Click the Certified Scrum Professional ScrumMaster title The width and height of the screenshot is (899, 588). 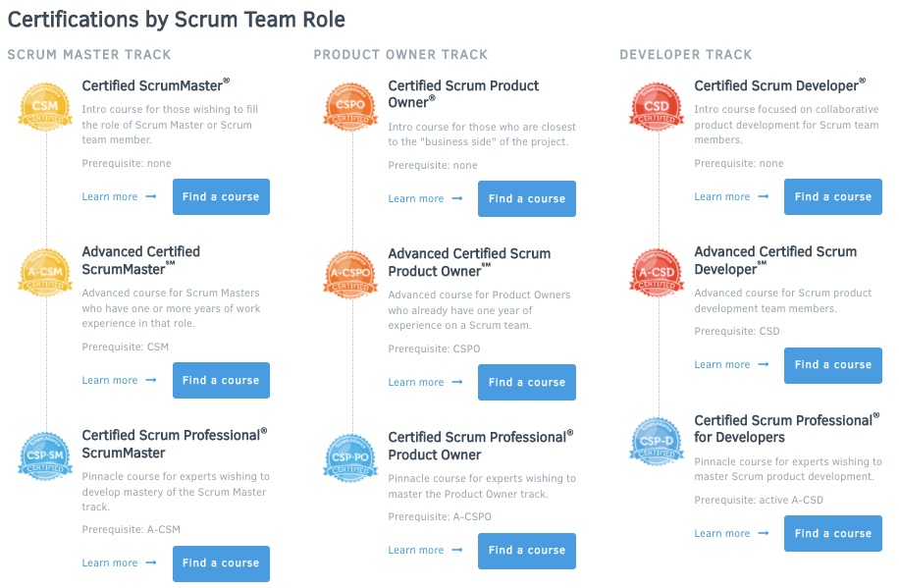[x=174, y=444]
